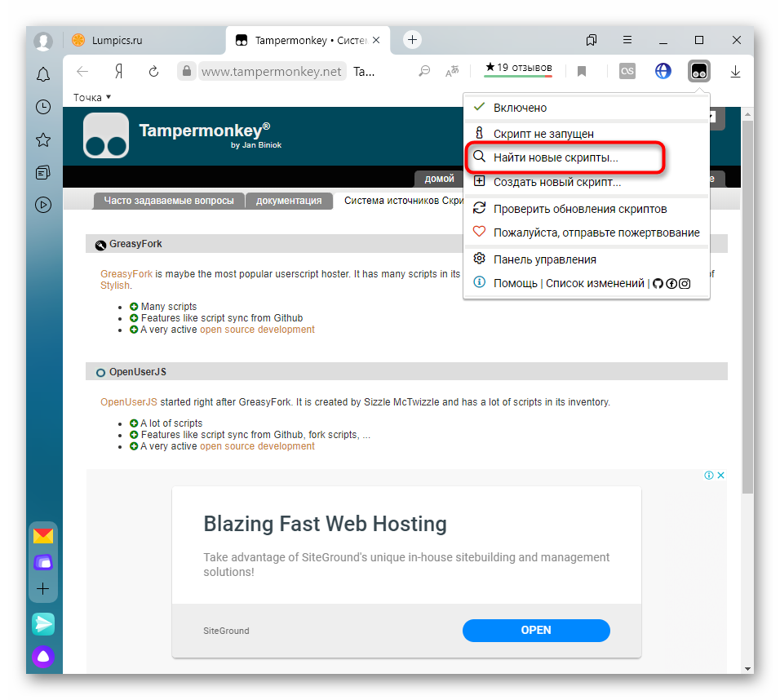This screenshot has height=700, width=780.
Task: Click the blue OPEN ad button
Action: click(x=536, y=631)
